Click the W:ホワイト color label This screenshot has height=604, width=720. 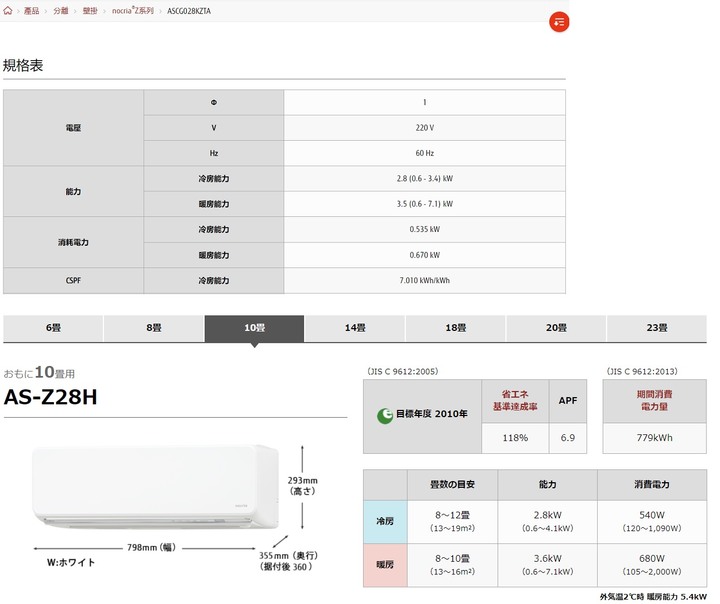tap(71, 562)
